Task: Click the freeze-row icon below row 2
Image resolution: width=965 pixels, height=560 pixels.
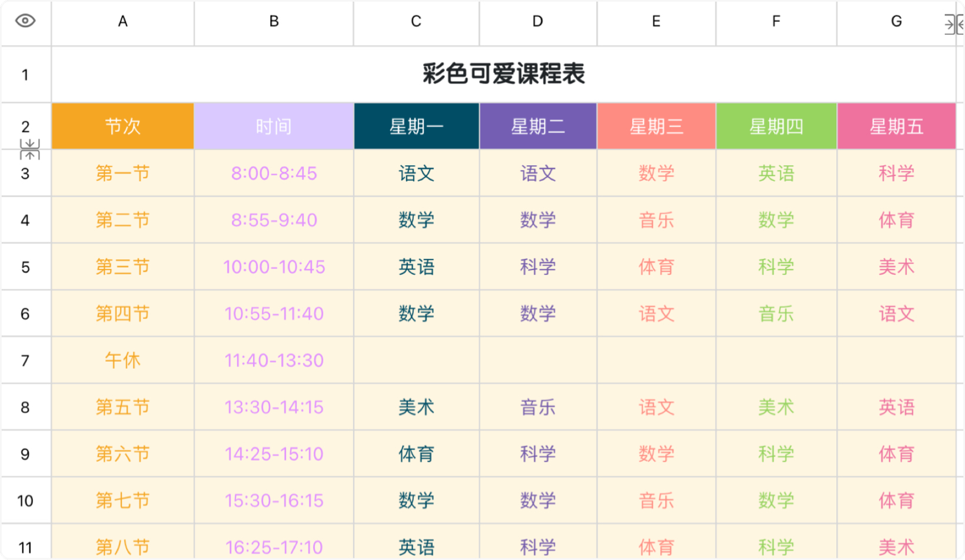Action: pos(30,149)
